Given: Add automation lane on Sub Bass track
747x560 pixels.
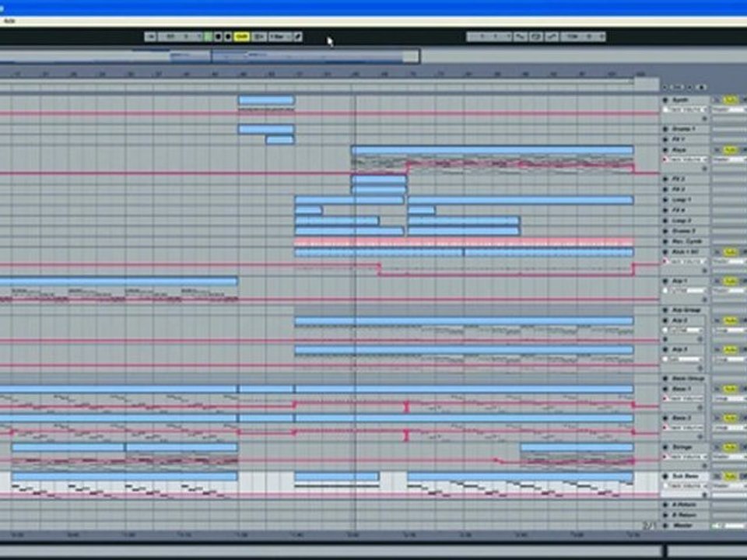Looking at the screenshot, I should pos(705,495).
